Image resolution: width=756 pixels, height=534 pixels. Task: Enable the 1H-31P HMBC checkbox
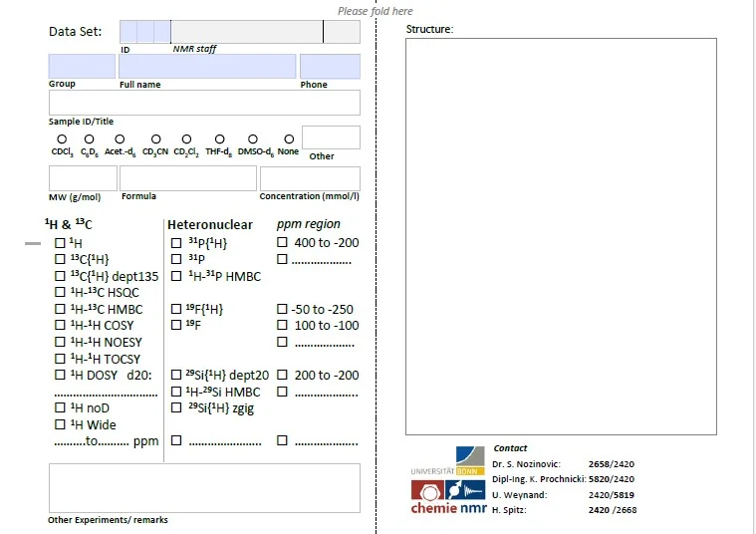177,276
